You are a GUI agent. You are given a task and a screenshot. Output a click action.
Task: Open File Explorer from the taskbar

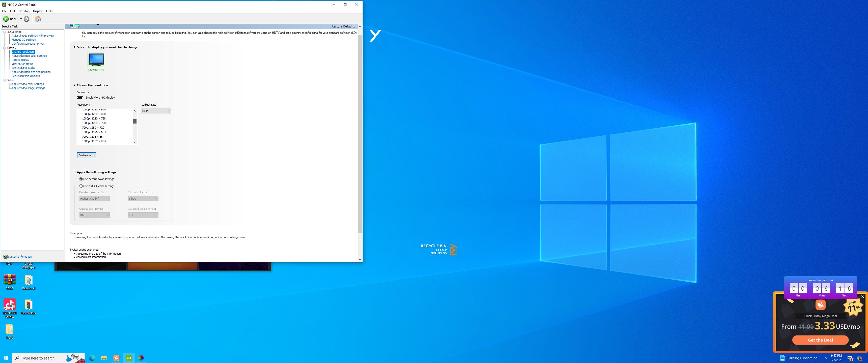pos(104,358)
